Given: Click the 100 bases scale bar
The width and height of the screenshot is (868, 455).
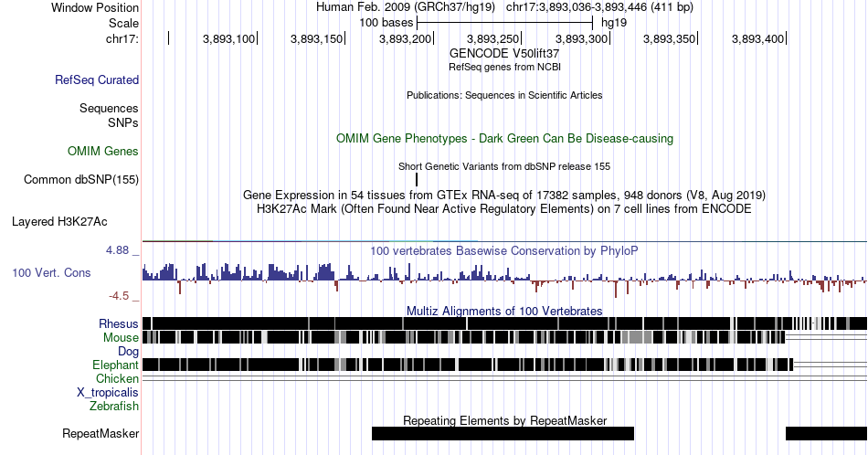Looking at the screenshot, I should pyautogui.click(x=505, y=23).
